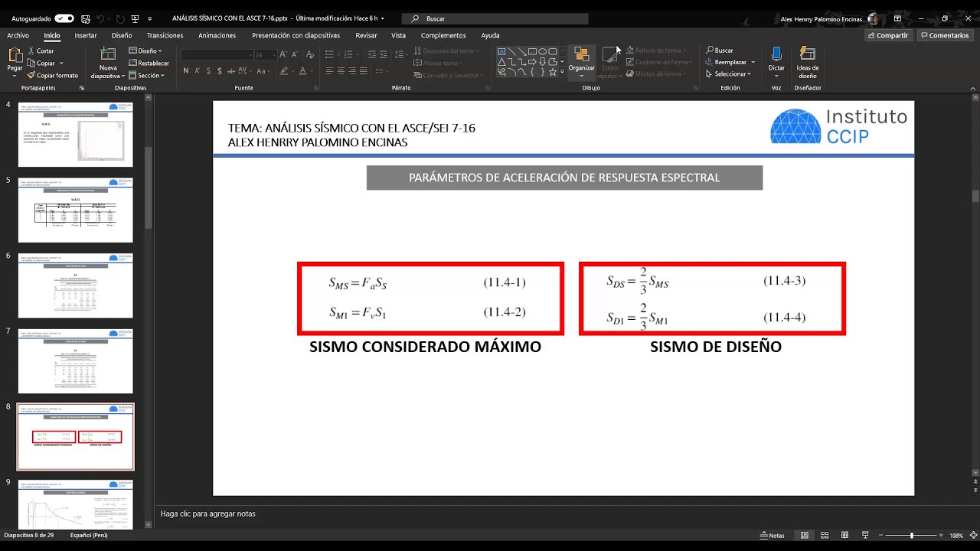
Task: Switch to the Insertar tab
Action: 86,35
